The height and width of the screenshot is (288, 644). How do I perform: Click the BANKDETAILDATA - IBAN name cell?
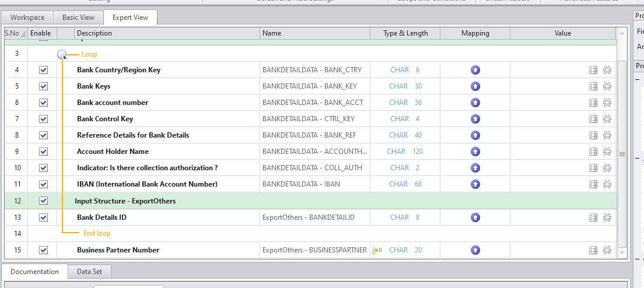click(315, 184)
